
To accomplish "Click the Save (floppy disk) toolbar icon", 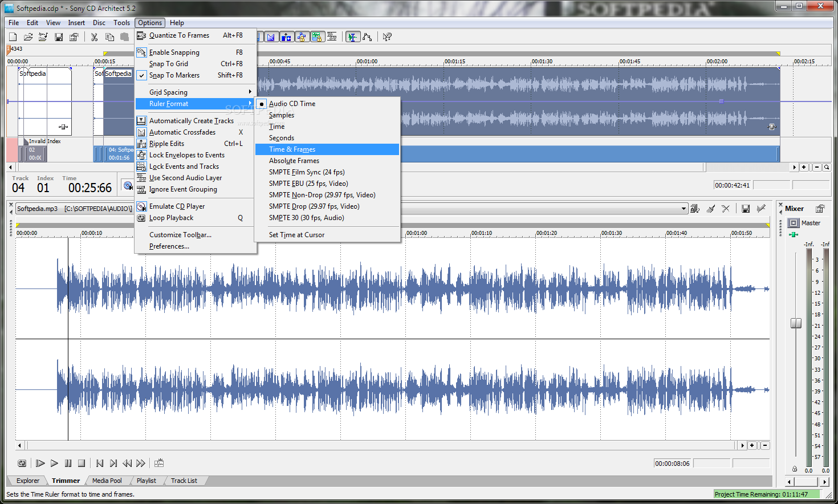I will point(59,37).
